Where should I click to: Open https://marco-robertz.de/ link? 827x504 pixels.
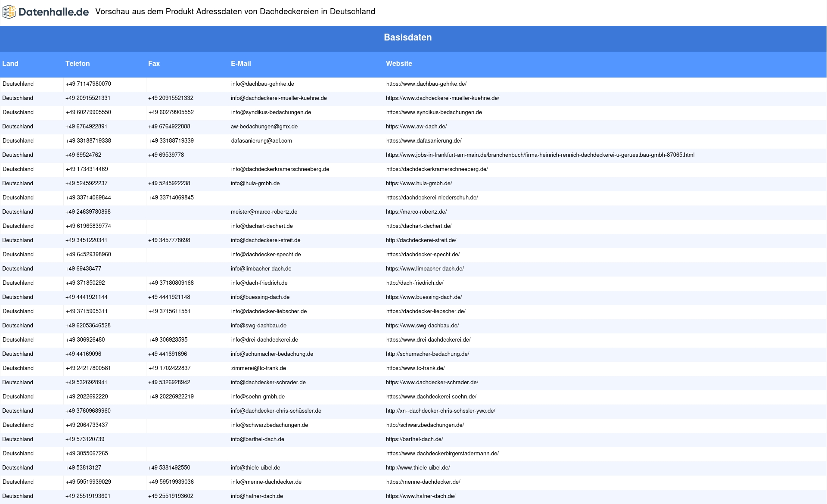417,212
